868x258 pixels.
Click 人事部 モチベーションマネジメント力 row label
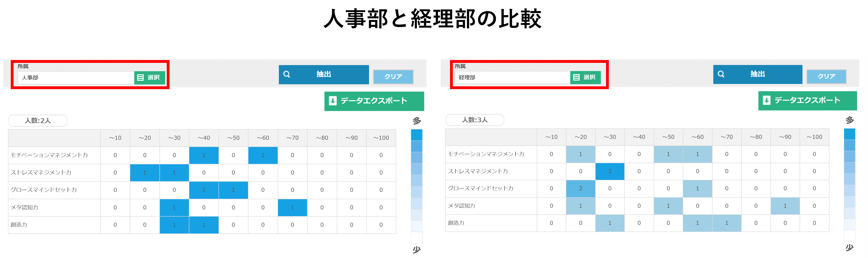tap(49, 155)
